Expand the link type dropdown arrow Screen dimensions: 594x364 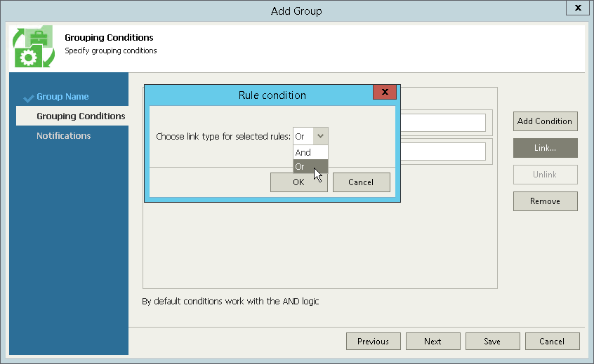point(320,136)
